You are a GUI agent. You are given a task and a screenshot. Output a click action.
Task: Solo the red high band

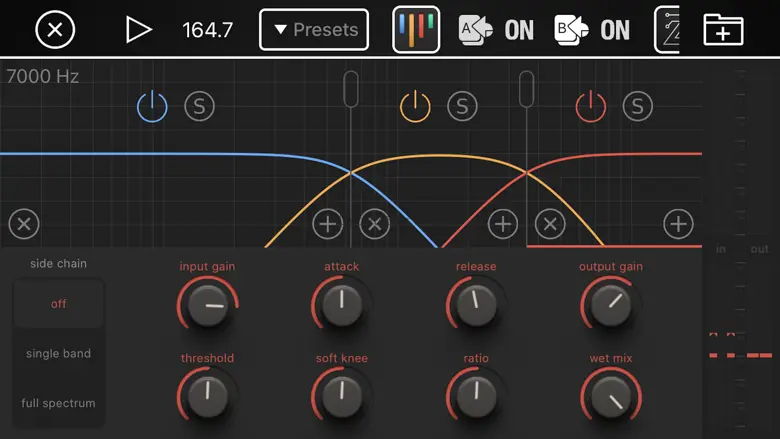click(638, 106)
